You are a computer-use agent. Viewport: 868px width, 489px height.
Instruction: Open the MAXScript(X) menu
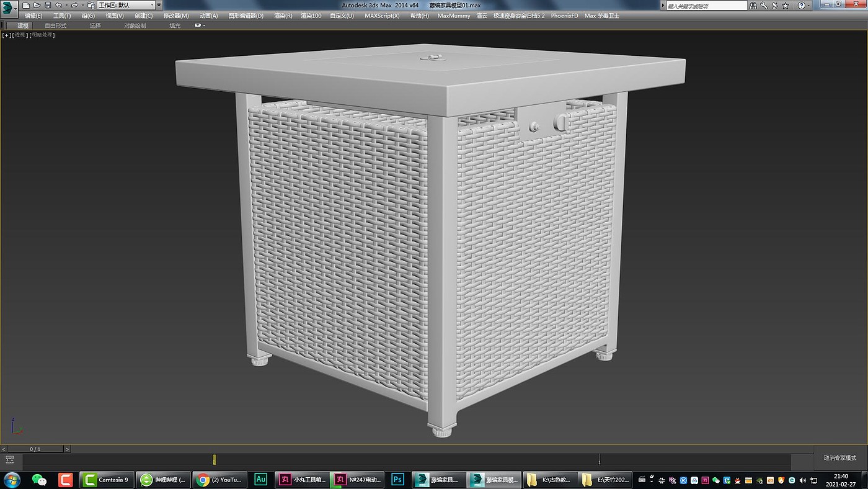point(382,16)
